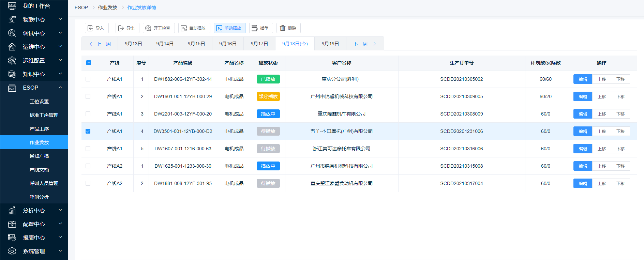Go to 下一周 next week
644x260 pixels.
364,44
